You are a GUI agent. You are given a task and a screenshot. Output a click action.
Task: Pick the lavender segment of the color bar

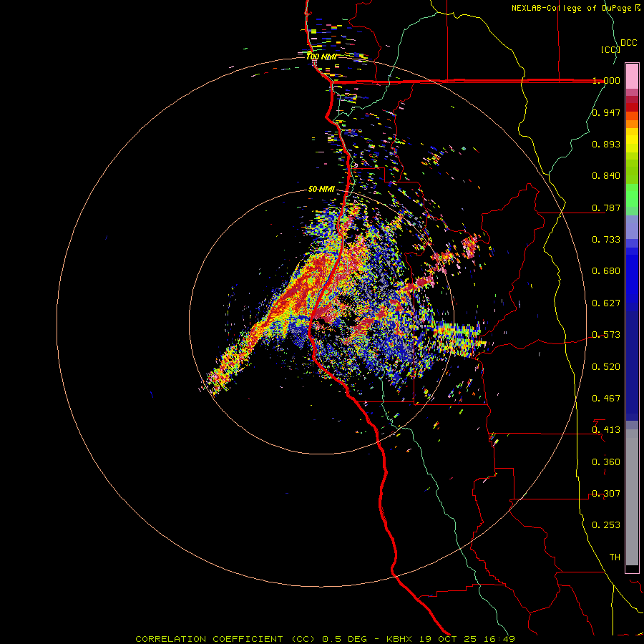click(x=632, y=227)
